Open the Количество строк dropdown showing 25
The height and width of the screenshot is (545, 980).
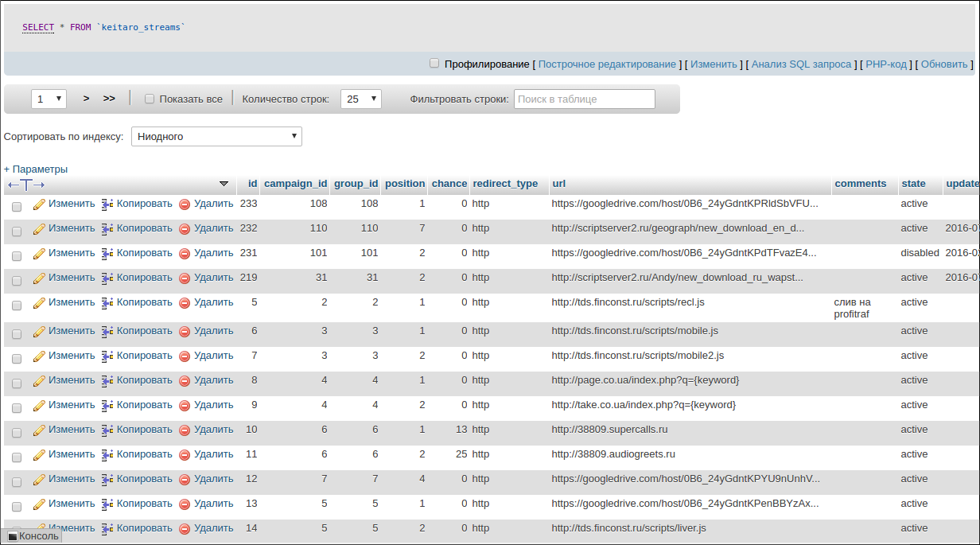361,99
